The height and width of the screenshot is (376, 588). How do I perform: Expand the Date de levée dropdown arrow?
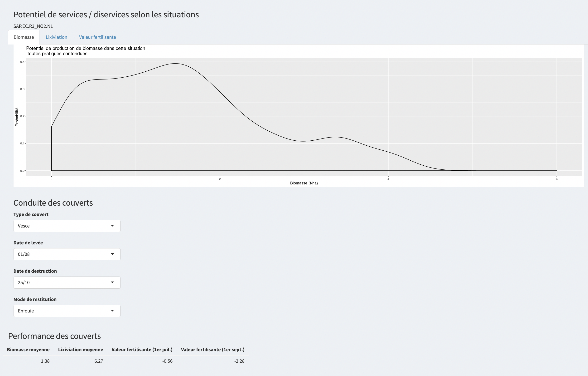tap(112, 254)
